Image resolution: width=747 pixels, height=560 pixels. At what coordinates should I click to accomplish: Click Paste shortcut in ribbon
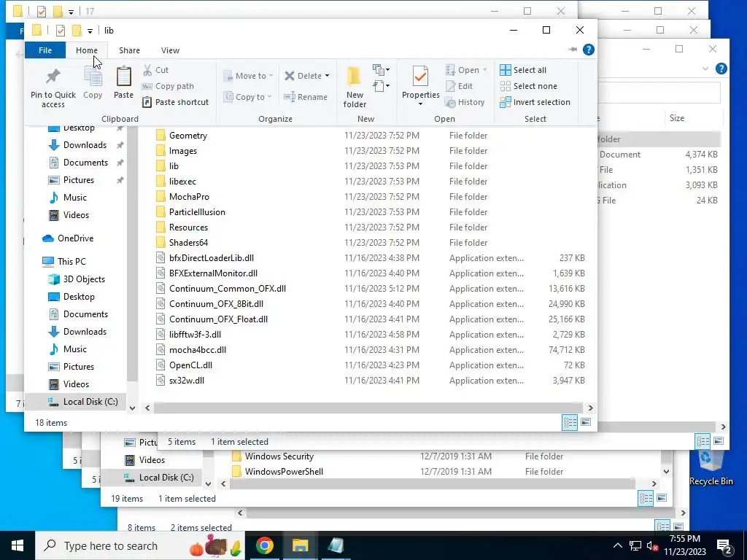coord(176,102)
